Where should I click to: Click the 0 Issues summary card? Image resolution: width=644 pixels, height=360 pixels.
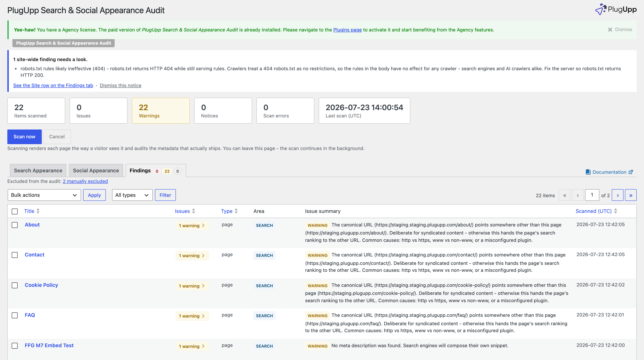point(99,111)
